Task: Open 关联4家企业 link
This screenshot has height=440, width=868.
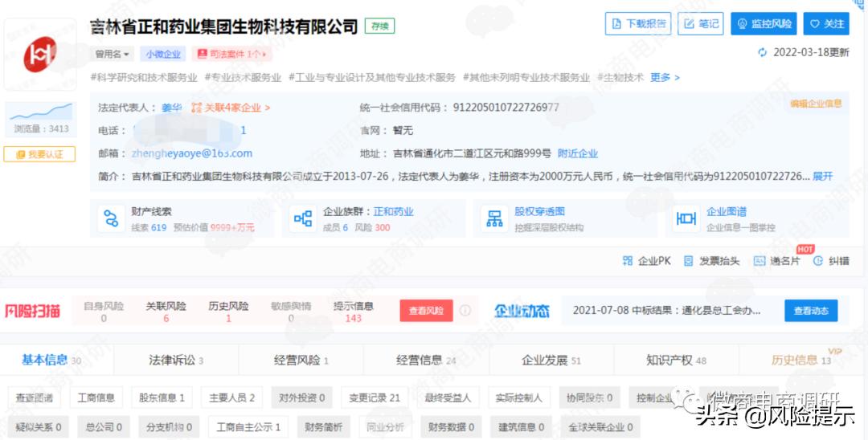Action: (231, 108)
